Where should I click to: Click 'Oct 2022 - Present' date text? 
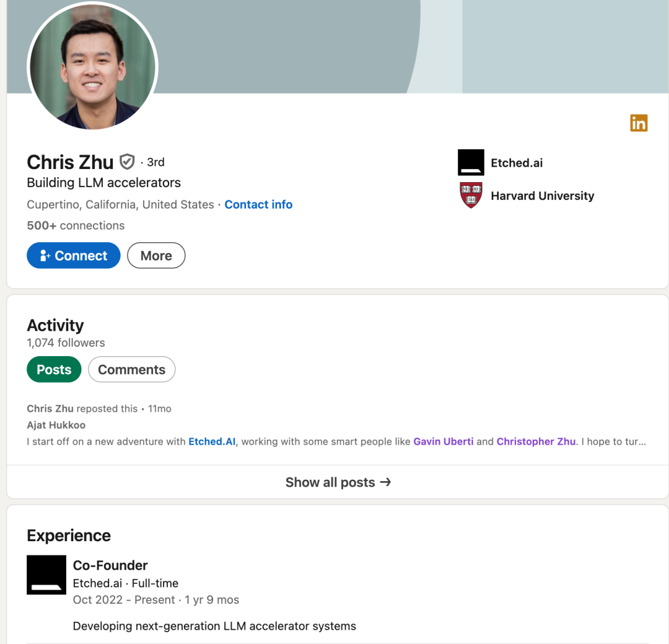[x=124, y=599]
